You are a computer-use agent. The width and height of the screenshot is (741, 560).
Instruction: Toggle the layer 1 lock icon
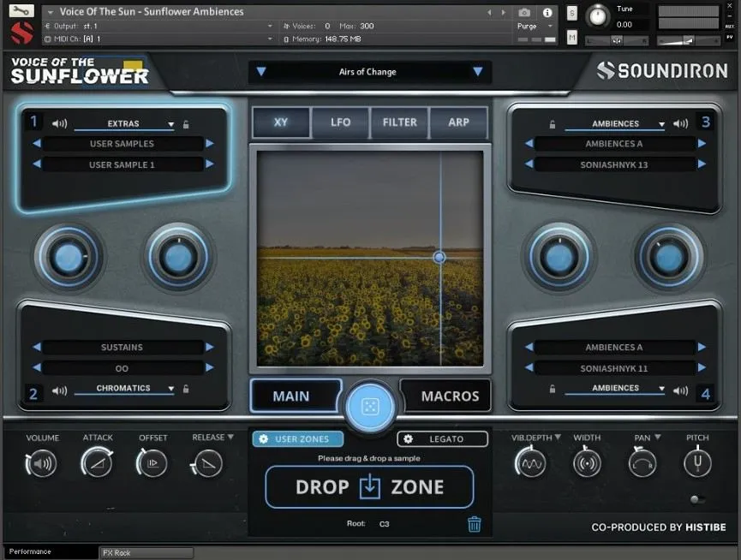[x=186, y=124]
